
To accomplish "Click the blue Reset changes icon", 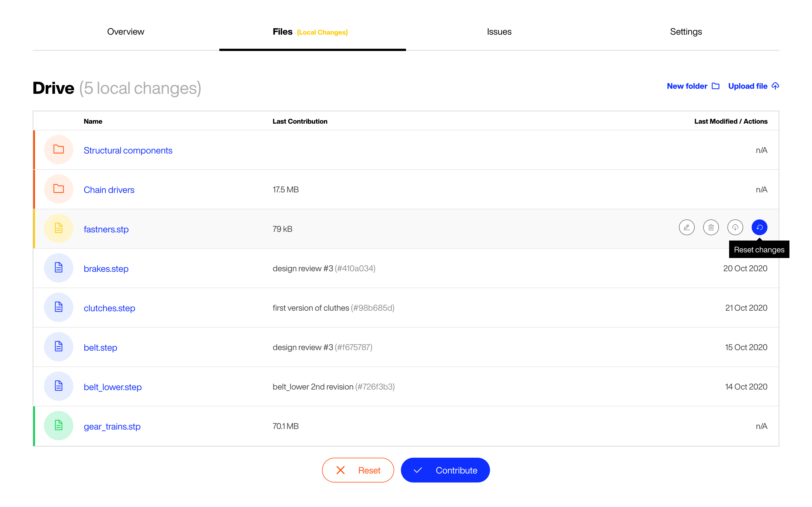I will tap(759, 227).
